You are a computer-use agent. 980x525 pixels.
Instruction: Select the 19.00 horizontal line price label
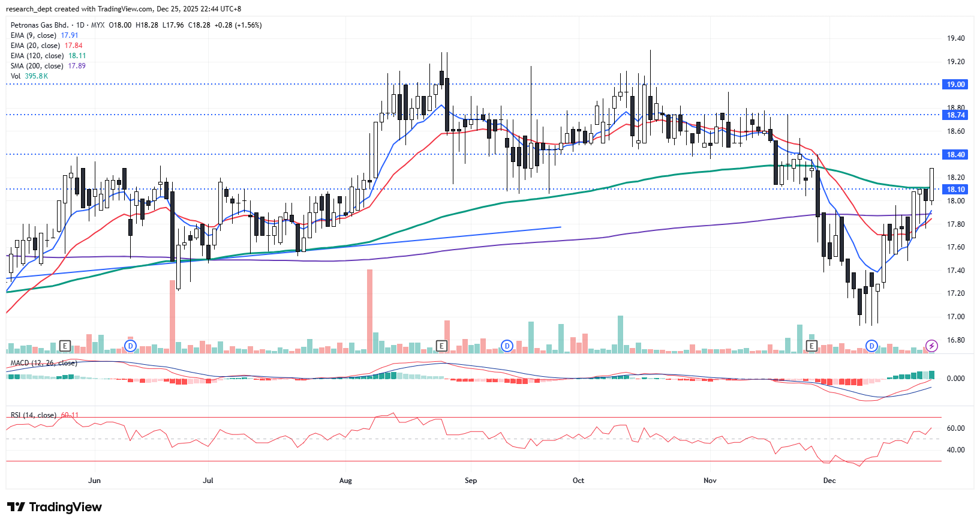pos(956,85)
